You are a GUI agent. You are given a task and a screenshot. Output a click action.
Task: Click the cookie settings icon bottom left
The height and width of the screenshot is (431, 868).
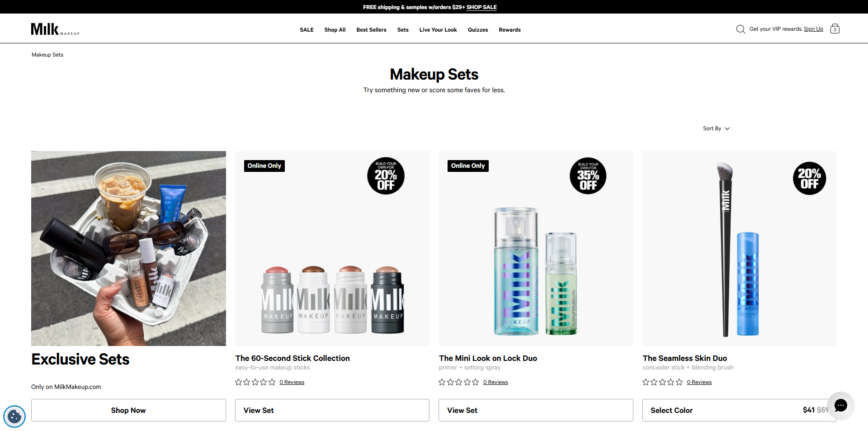coord(14,417)
